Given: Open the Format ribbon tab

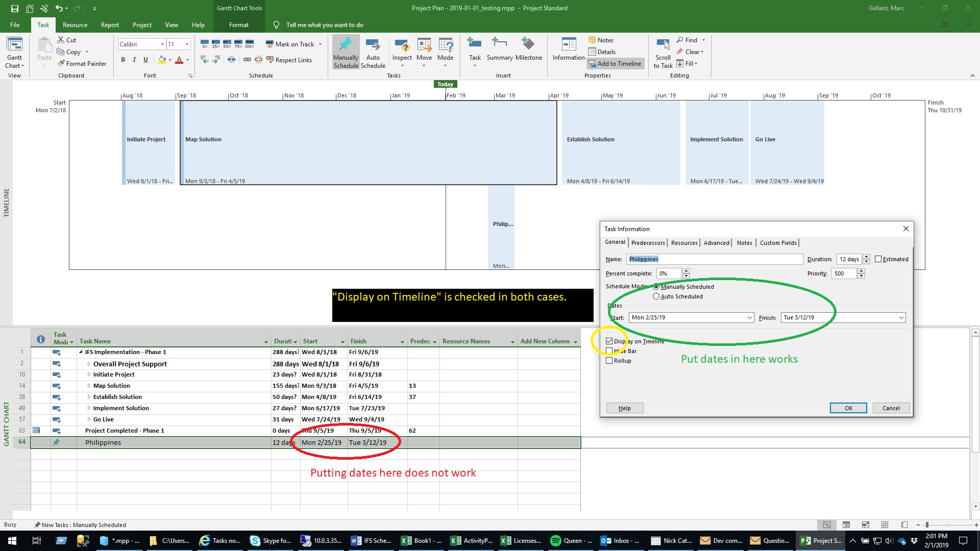Looking at the screenshot, I should pyautogui.click(x=239, y=25).
